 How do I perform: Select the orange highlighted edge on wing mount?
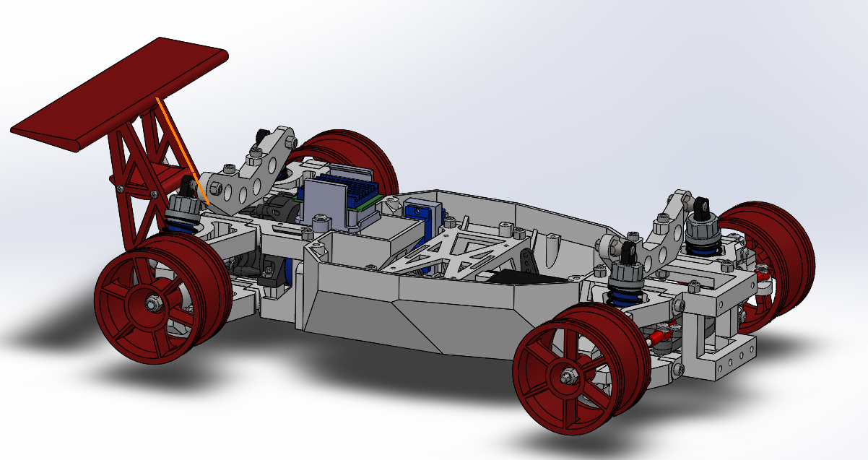click(x=182, y=149)
